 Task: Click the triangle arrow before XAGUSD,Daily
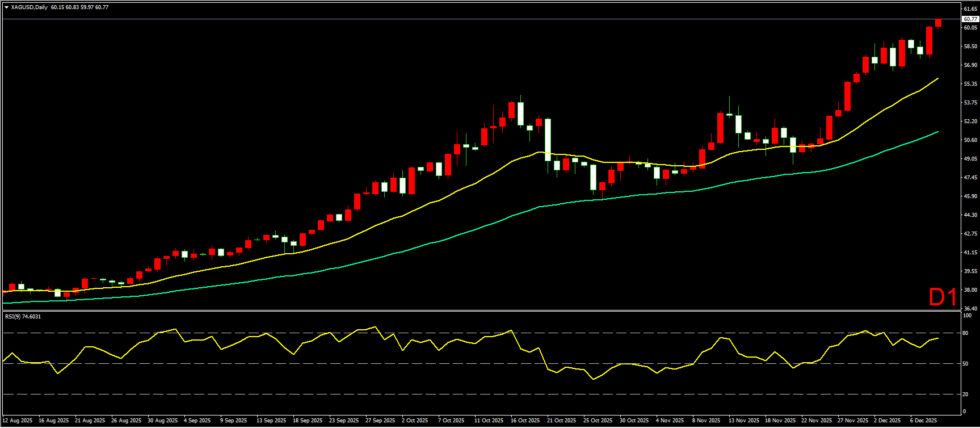[x=6, y=7]
